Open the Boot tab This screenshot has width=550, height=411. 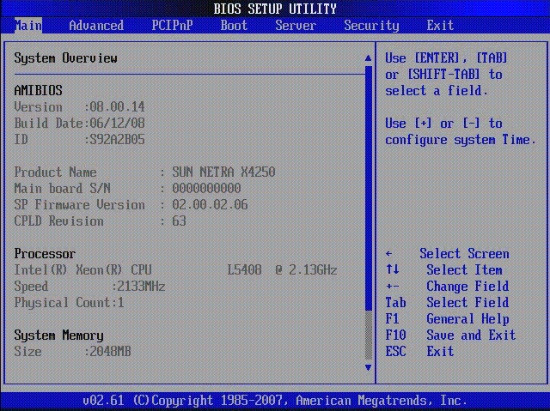(234, 25)
